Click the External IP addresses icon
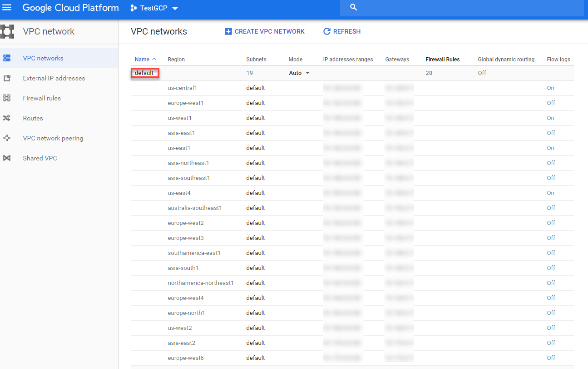Image resolution: width=588 pixels, height=369 pixels. [x=7, y=78]
